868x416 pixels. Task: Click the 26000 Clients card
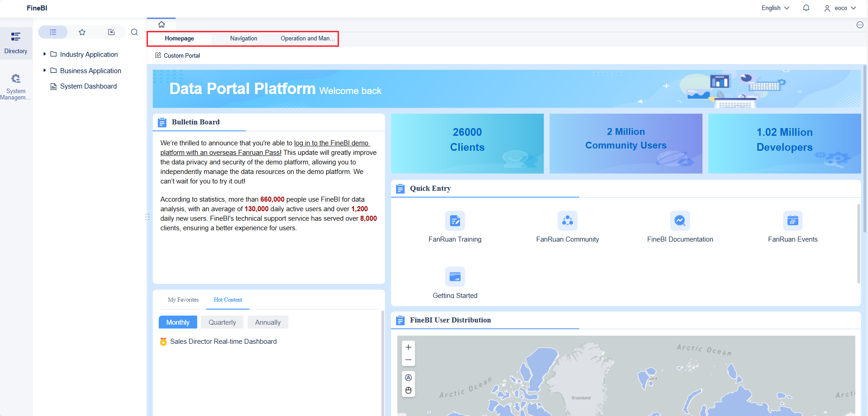(x=467, y=144)
